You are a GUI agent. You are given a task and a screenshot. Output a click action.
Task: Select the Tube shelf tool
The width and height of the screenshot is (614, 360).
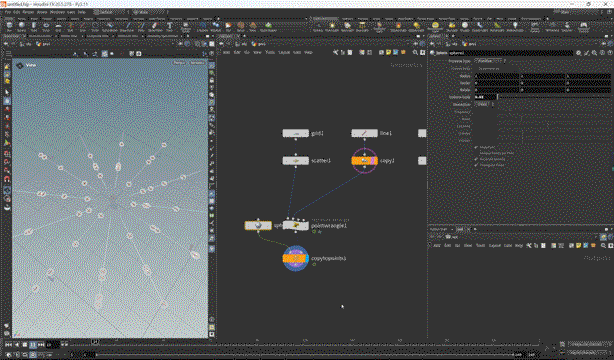pos(34,27)
